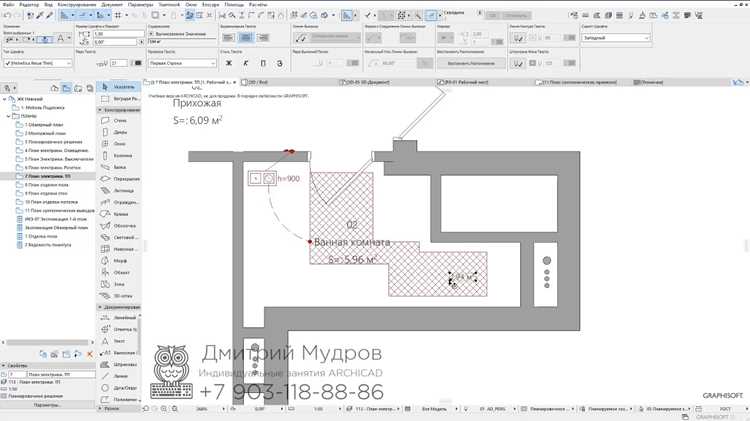Select the Wall (Стена) tool

coord(119,121)
